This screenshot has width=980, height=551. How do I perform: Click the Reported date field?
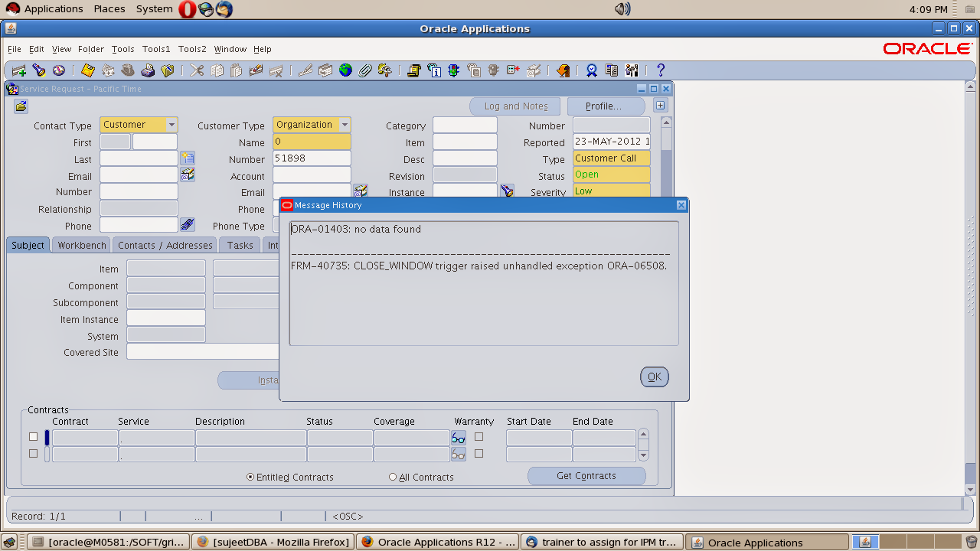612,142
